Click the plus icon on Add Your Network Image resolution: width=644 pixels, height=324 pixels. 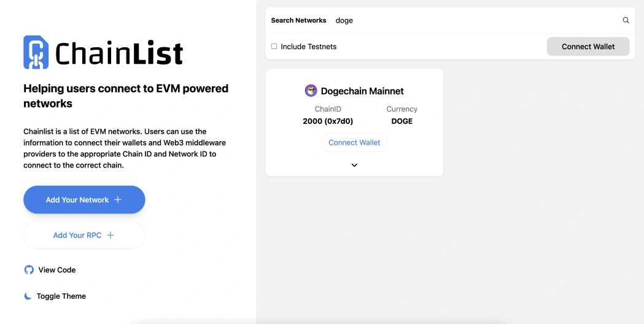tap(118, 200)
